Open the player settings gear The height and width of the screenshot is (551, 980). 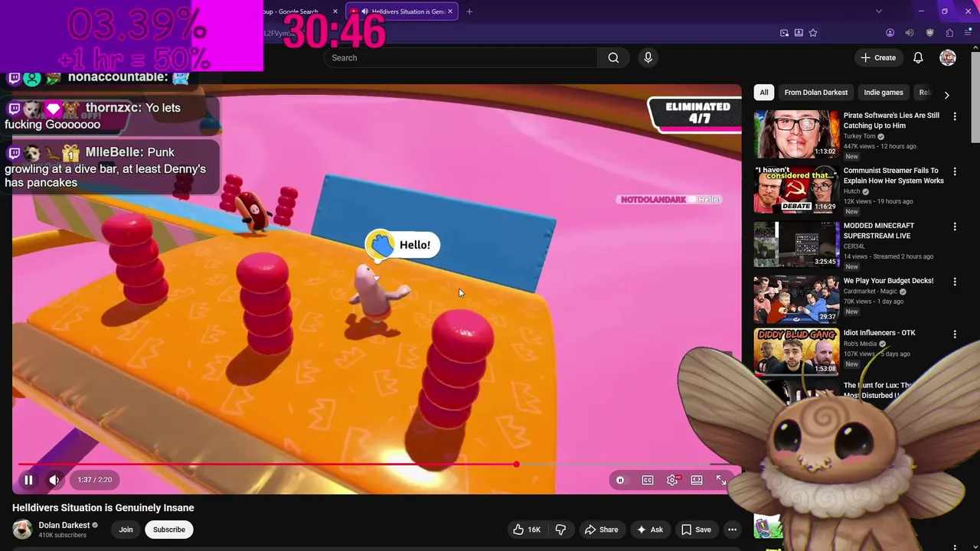pos(672,480)
